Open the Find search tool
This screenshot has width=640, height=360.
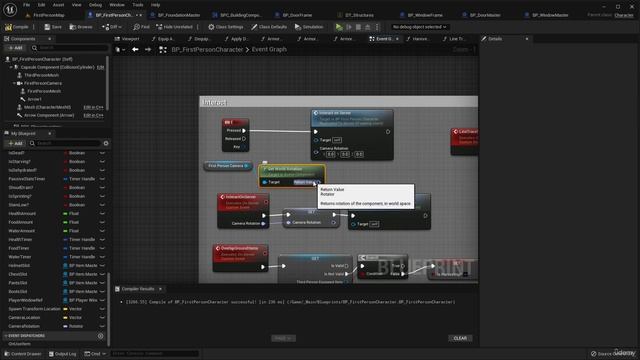click(x=141, y=27)
